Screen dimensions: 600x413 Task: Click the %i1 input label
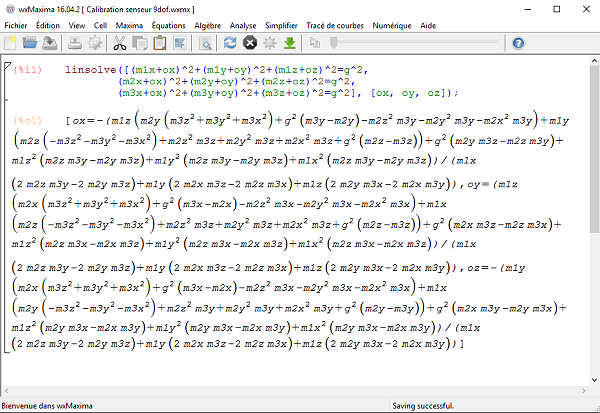pyautogui.click(x=28, y=70)
